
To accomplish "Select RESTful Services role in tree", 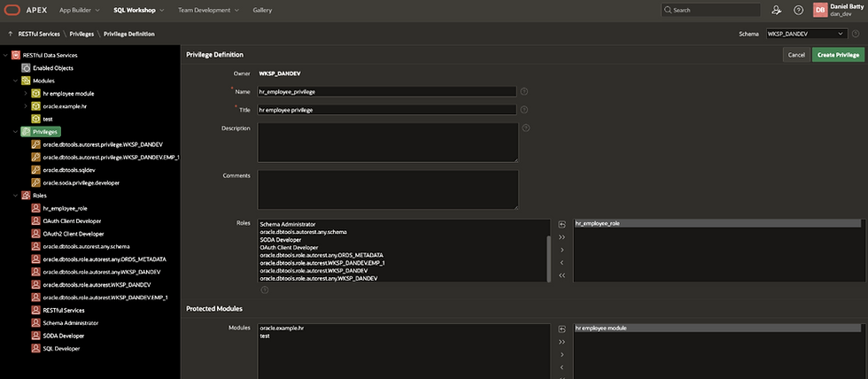I will pyautogui.click(x=64, y=311).
